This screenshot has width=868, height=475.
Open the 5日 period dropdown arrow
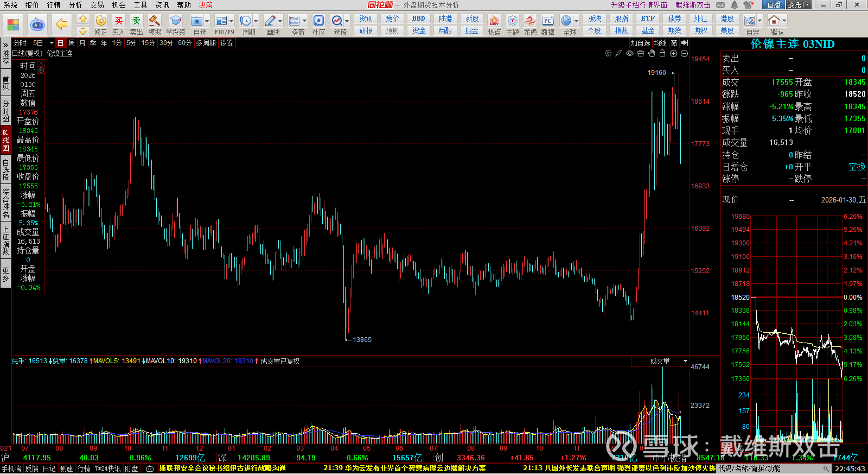pyautogui.click(x=52, y=43)
